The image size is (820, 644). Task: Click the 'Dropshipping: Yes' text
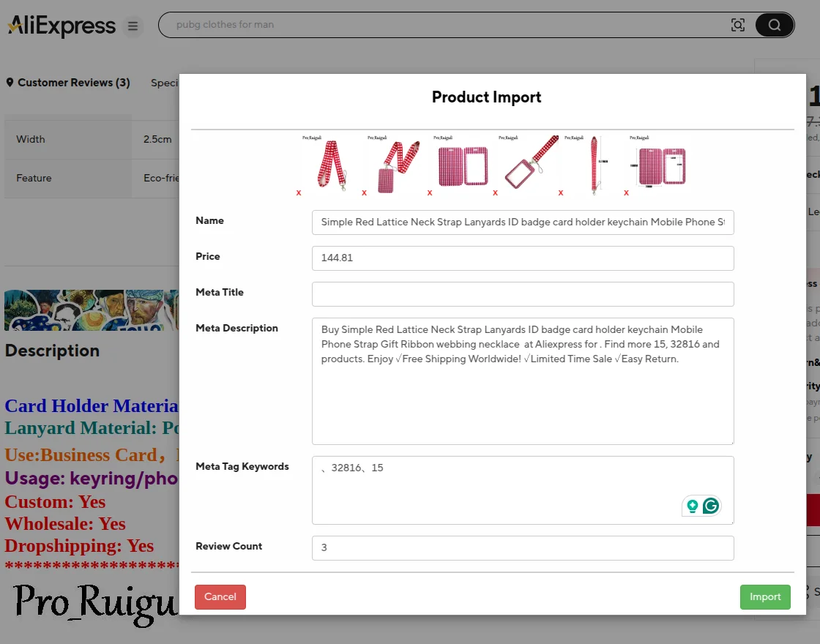tap(79, 546)
